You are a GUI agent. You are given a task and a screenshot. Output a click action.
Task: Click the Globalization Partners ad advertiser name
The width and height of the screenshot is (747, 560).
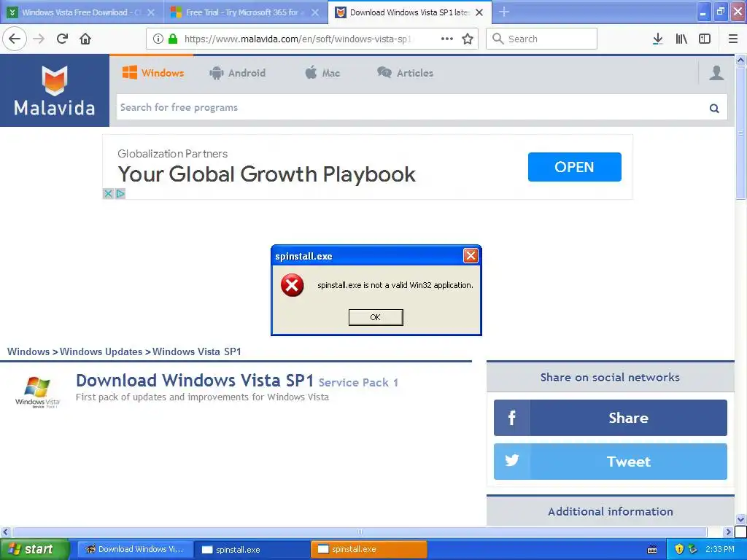click(x=172, y=154)
